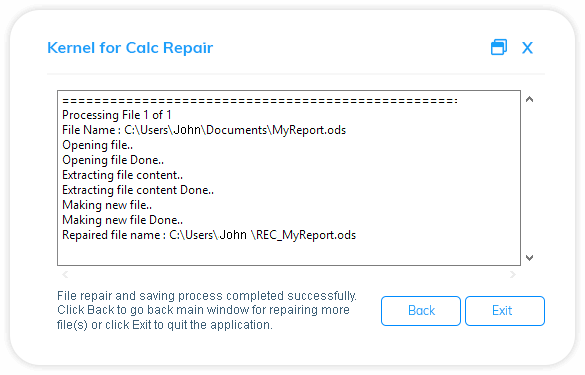Click the restore window icon
Image resolution: width=585 pixels, height=375 pixels.
click(x=499, y=47)
